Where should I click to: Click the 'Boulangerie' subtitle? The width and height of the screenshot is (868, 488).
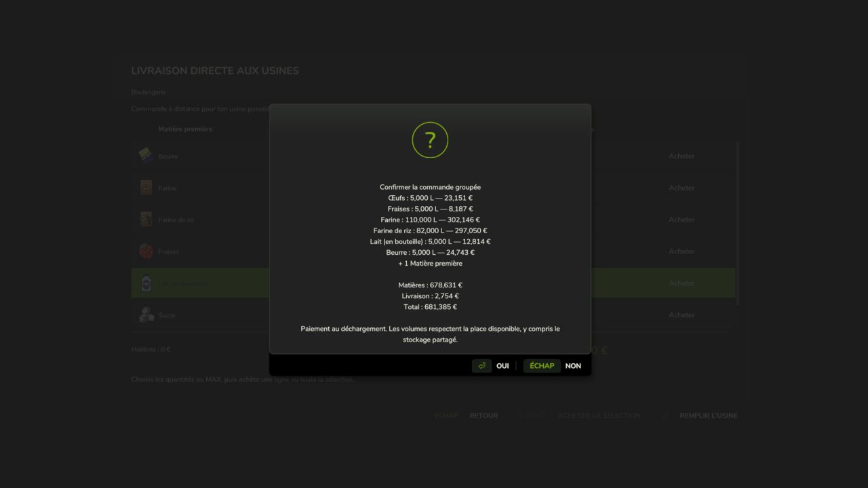(x=149, y=91)
